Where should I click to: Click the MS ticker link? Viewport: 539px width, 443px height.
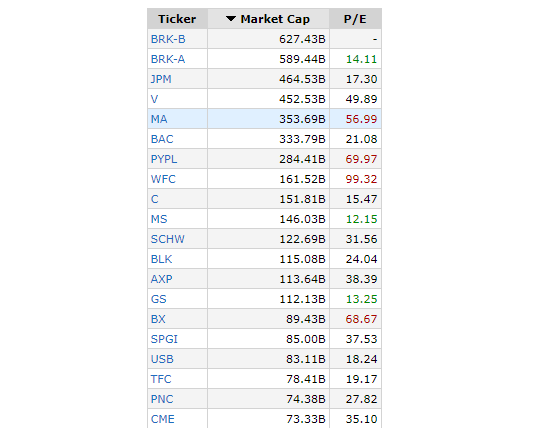click(159, 219)
